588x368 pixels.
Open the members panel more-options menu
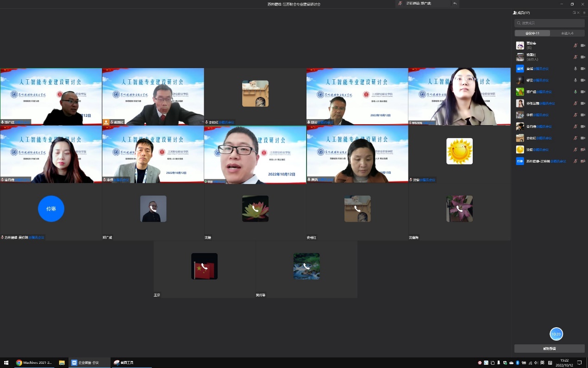(584, 13)
